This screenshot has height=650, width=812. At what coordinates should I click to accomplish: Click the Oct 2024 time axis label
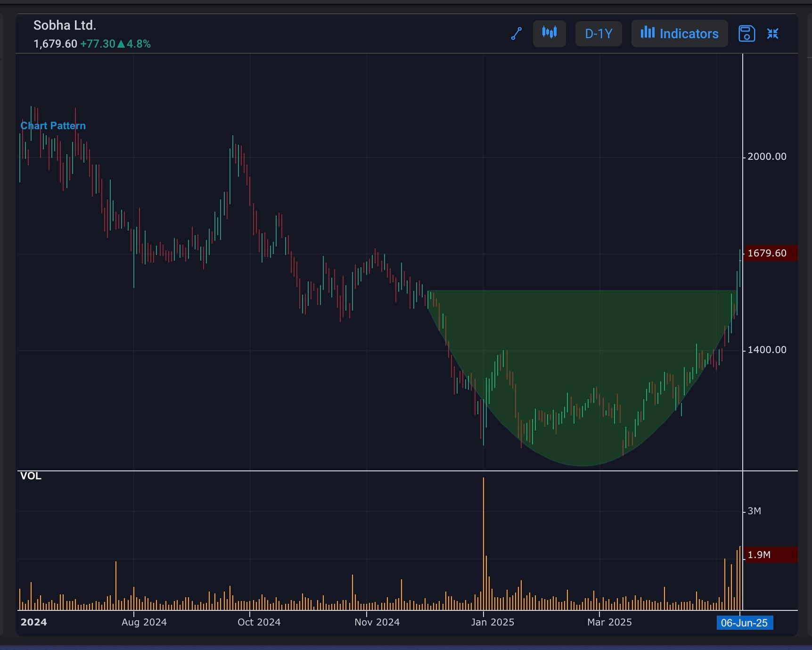(259, 622)
